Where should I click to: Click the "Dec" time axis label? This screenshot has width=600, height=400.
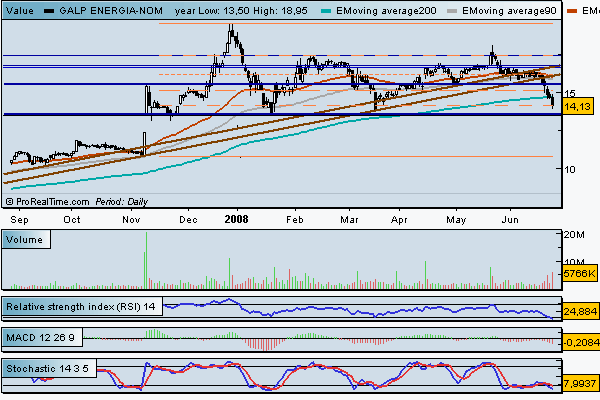(189, 220)
